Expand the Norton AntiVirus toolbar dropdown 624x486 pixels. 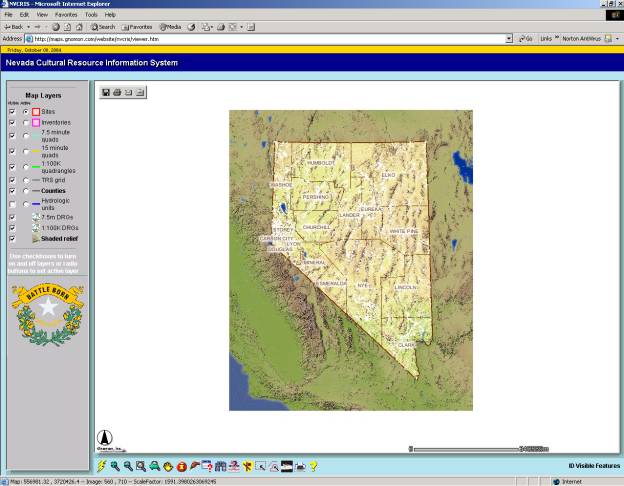[617, 38]
